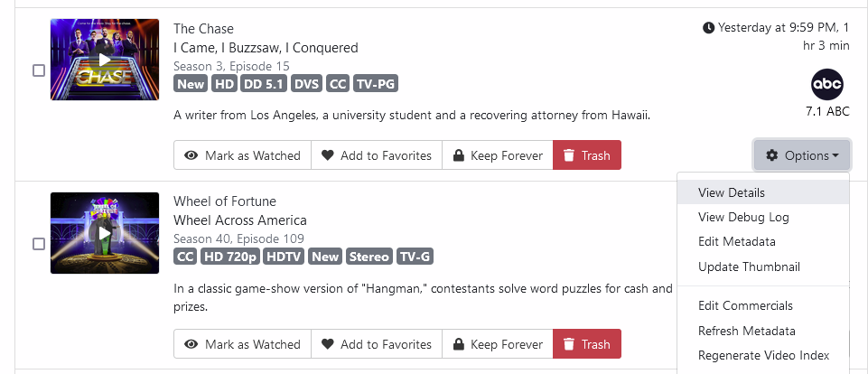
Task: Add The Chase to Favorites
Action: click(377, 155)
